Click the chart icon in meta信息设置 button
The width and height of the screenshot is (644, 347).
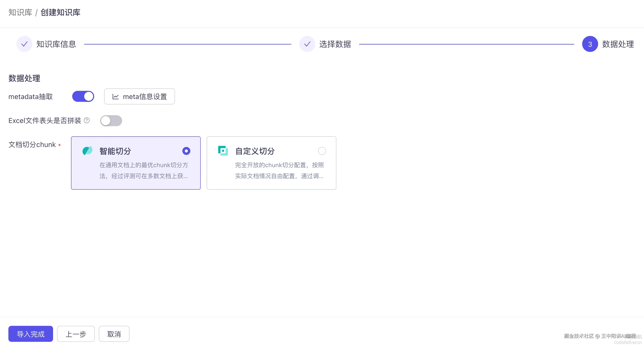tap(115, 97)
